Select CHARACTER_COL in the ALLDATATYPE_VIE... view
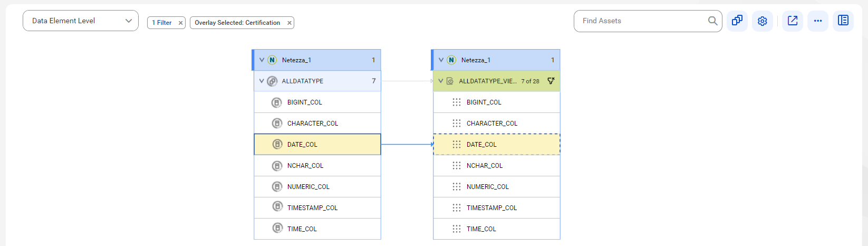 click(x=497, y=124)
